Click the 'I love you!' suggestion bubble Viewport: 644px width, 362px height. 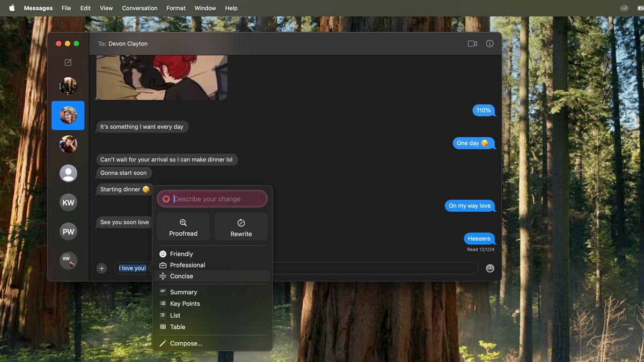[132, 268]
